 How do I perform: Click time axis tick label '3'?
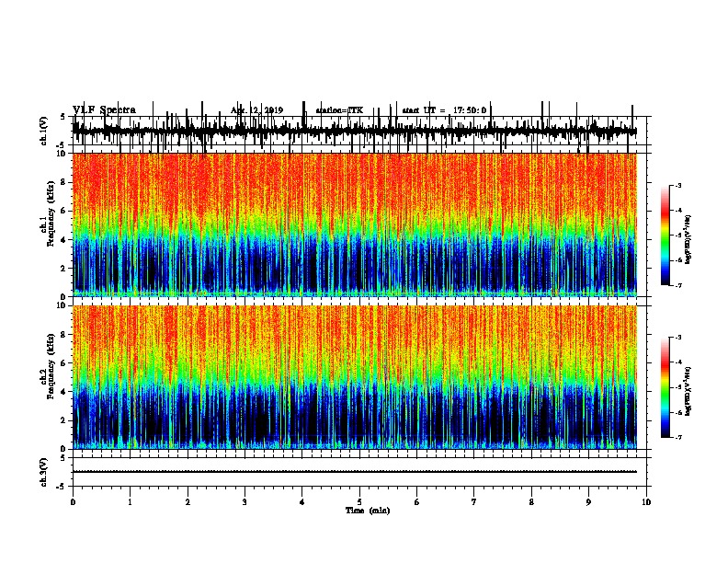pyautogui.click(x=245, y=502)
